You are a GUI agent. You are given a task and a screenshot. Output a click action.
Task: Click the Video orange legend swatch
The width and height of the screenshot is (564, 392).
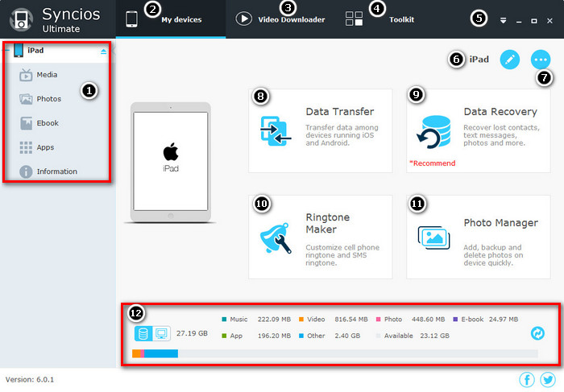(301, 319)
